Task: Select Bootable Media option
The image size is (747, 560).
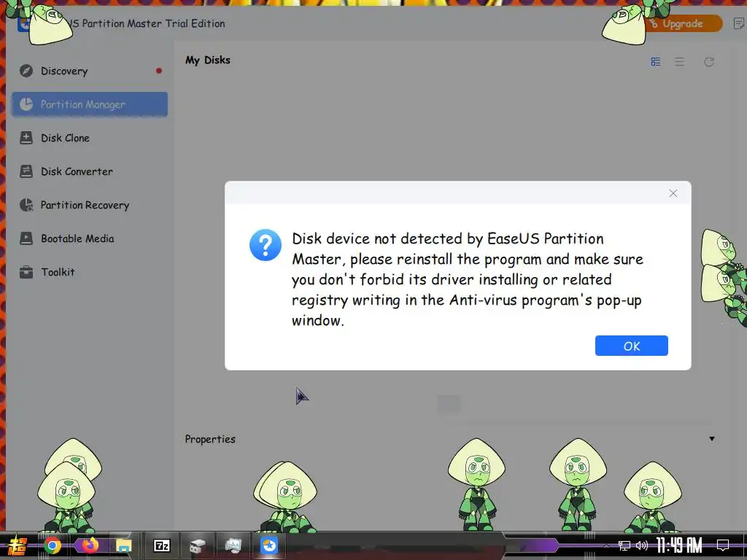Action: point(90,238)
